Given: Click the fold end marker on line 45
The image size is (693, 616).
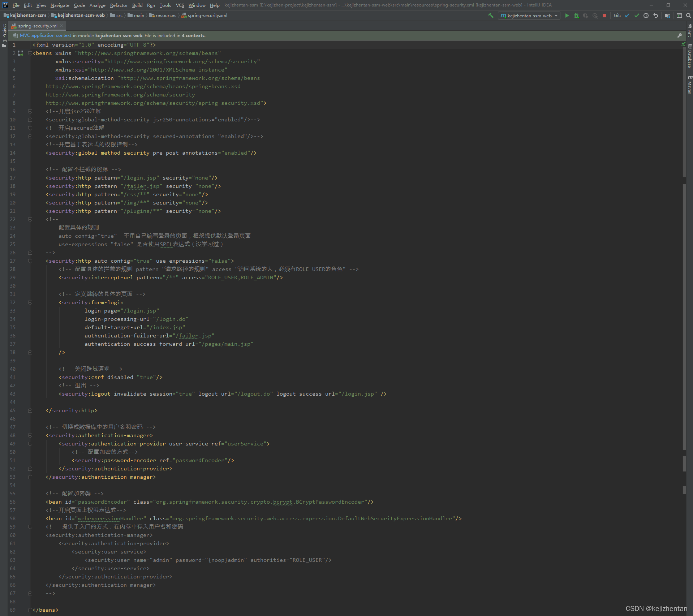Looking at the screenshot, I should 30,410.
